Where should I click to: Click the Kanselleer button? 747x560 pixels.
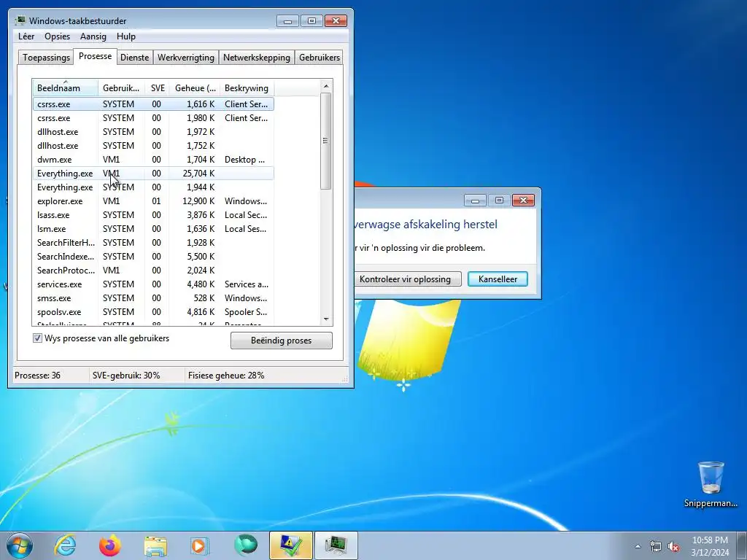pyautogui.click(x=498, y=279)
